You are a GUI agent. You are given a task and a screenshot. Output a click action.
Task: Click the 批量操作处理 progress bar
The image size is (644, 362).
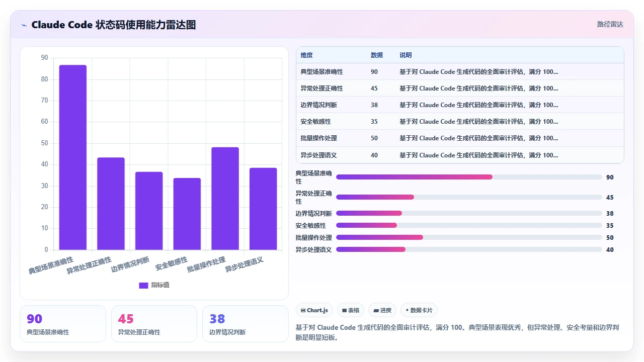469,237
